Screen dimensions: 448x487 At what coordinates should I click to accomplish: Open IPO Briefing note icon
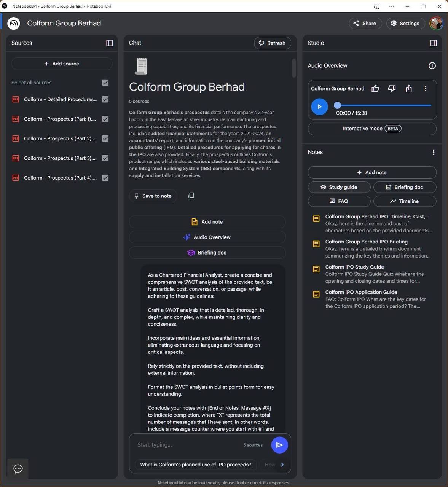coord(316,244)
